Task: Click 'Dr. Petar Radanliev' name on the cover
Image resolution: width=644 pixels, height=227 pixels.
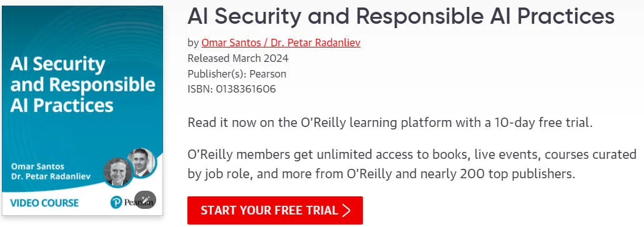Action: point(51,177)
